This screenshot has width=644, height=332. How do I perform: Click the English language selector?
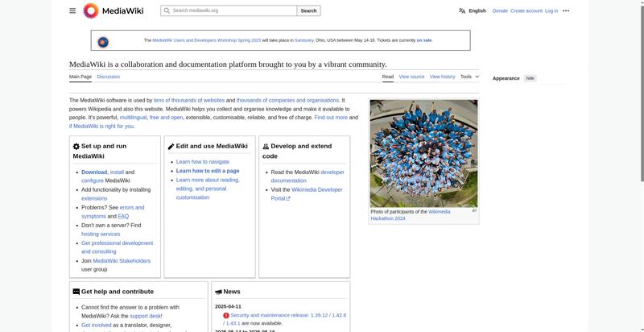point(477,10)
